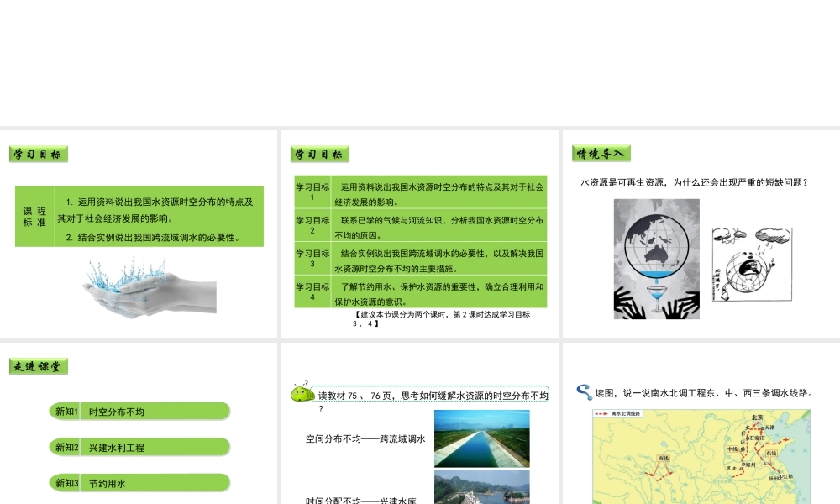The image size is (840, 504).
Task: Select the 新知1 时空分布不均 button
Action: [x=139, y=412]
